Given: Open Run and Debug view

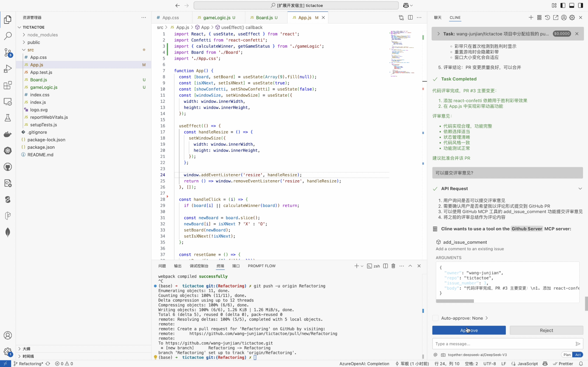Looking at the screenshot, I should coord(8,69).
